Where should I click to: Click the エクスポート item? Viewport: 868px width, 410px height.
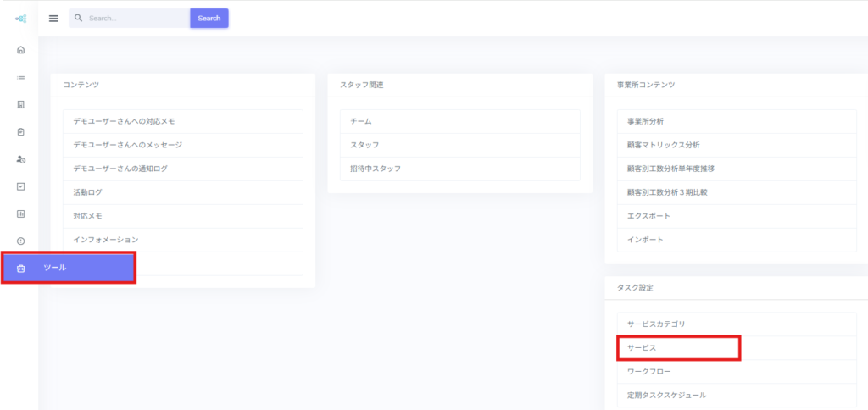(648, 216)
